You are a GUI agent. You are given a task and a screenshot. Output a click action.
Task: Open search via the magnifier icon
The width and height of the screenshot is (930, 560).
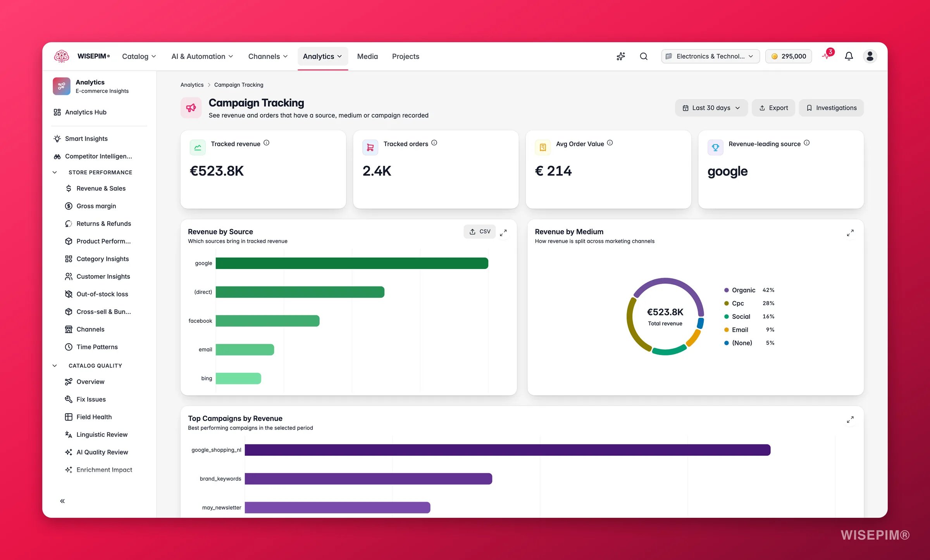click(644, 56)
